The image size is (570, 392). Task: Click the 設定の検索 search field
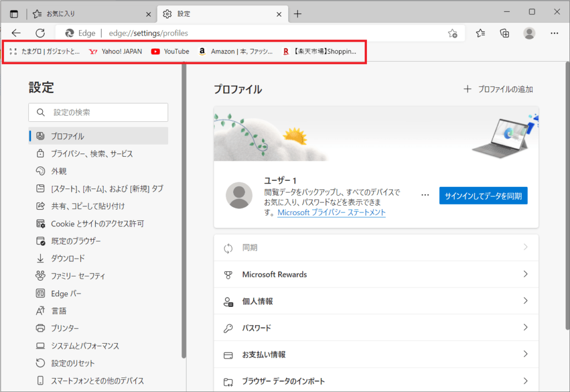99,112
